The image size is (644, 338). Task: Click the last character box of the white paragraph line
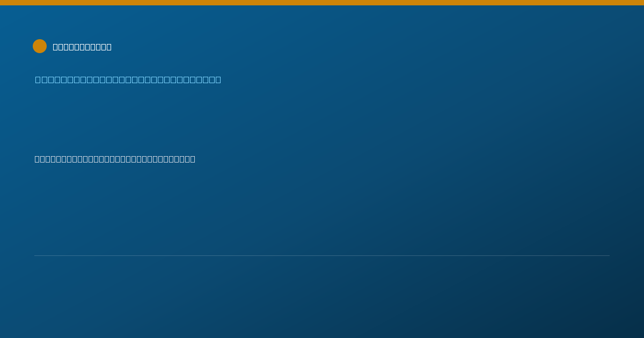(x=193, y=159)
